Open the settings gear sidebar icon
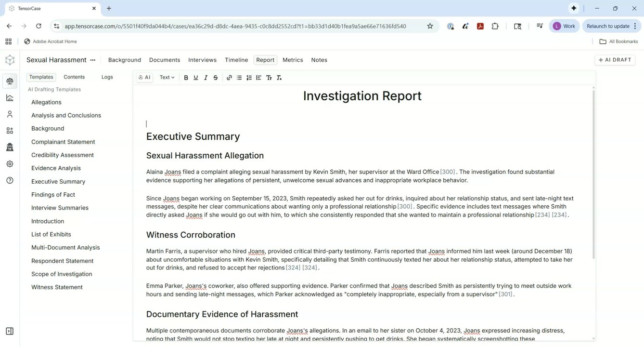The height and width of the screenshot is (347, 644). pos(10,164)
